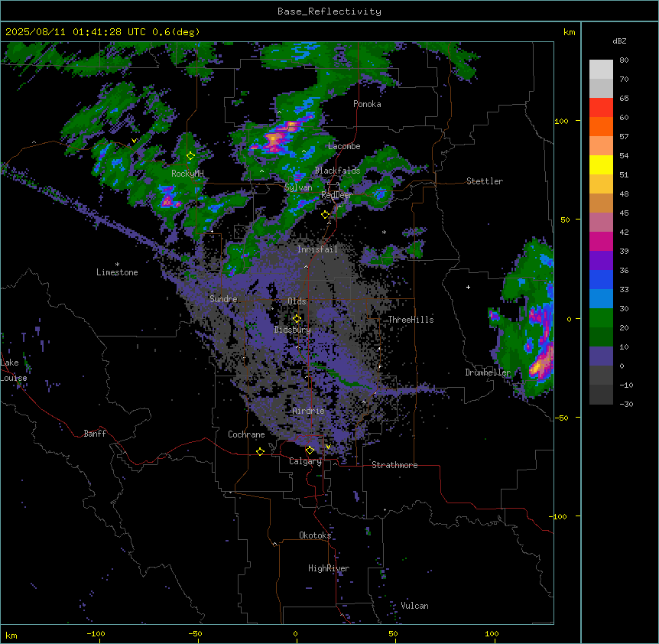This screenshot has height=644, width=659.
Task: Click the yellow diamond marker below RedDeer
Action: (326, 215)
